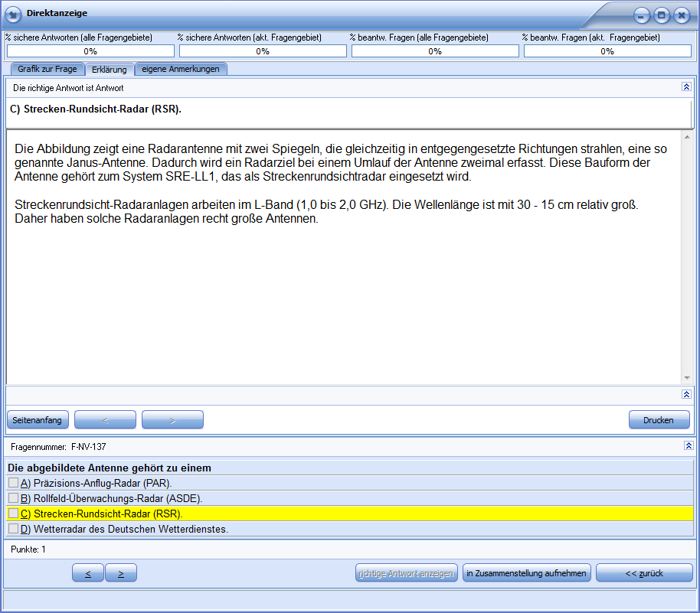This screenshot has width=700, height=613.
Task: Collapse the 'Die richtige Antwort' panel
Action: pos(686,86)
